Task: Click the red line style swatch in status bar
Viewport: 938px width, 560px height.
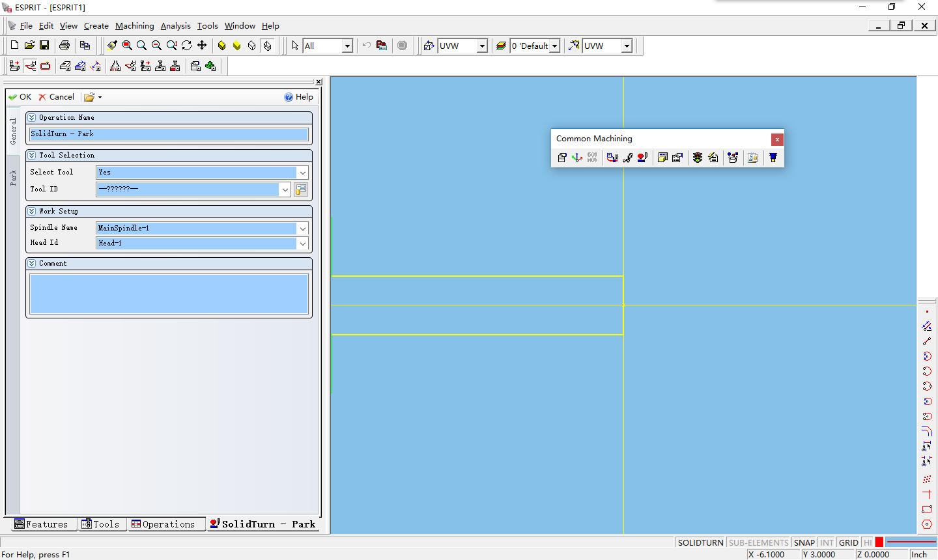Action: coord(911,542)
